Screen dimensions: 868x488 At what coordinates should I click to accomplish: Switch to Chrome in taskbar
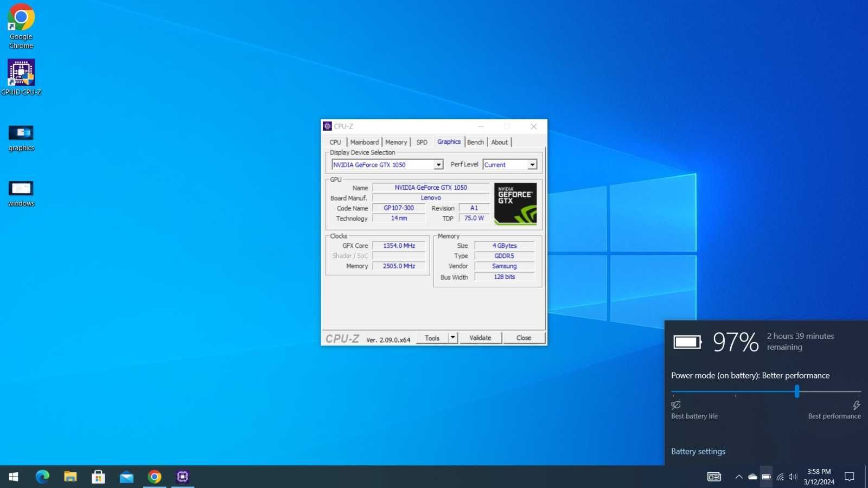[x=155, y=477]
